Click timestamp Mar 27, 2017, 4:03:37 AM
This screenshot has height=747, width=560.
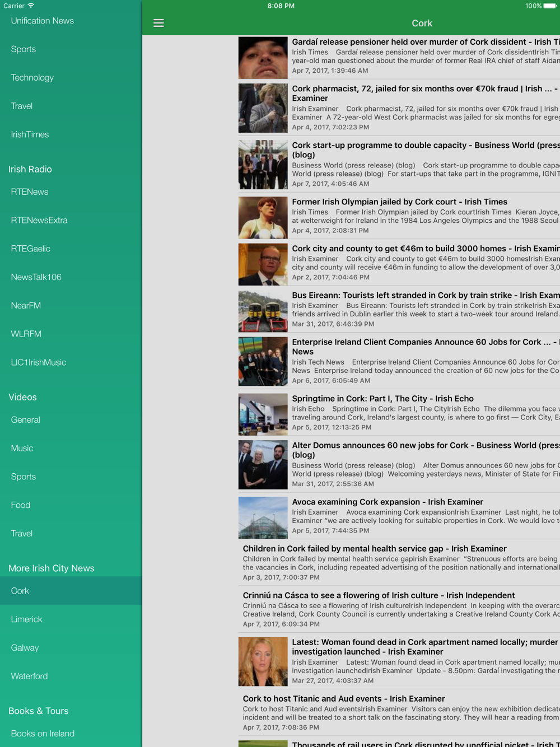333,681
